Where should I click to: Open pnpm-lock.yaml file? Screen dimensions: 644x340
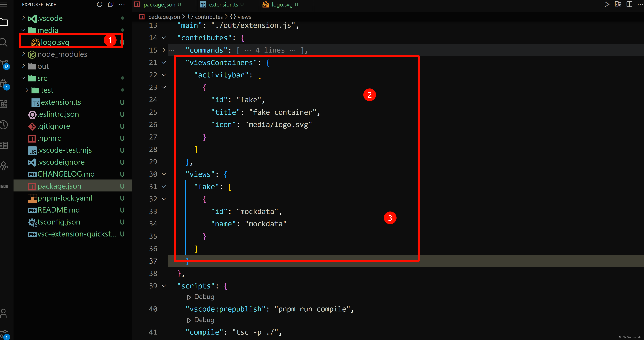73,198
